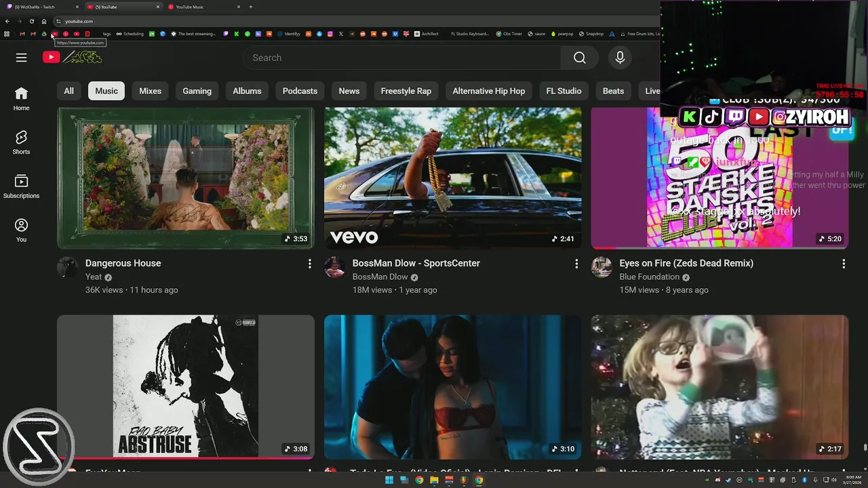Select the Beats filter chip
The width and height of the screenshot is (868, 488).
coord(613,91)
